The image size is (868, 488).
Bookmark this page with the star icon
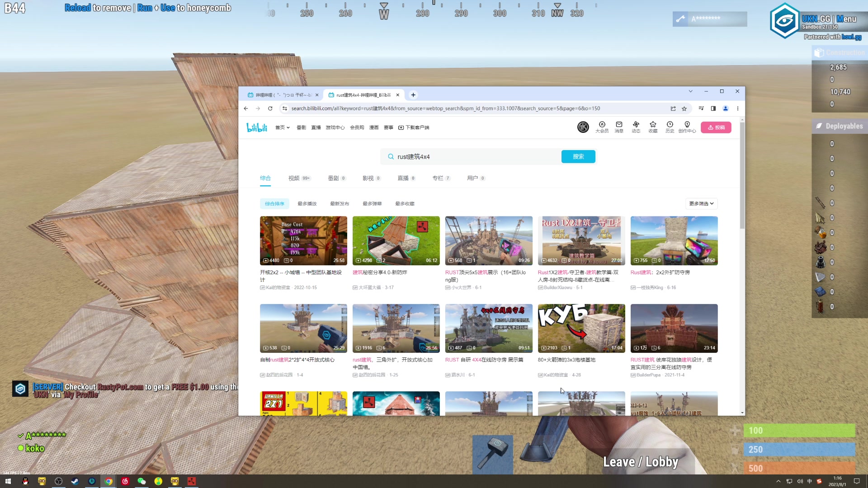coord(684,108)
